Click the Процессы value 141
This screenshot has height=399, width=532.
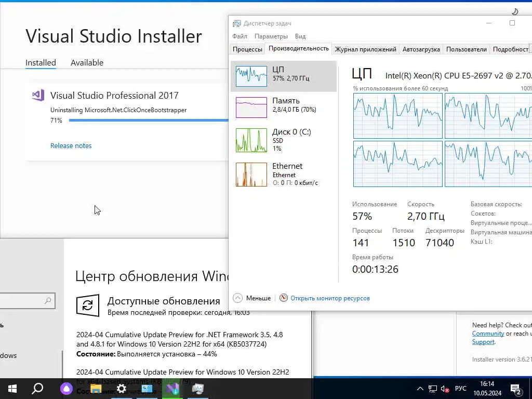(x=361, y=243)
